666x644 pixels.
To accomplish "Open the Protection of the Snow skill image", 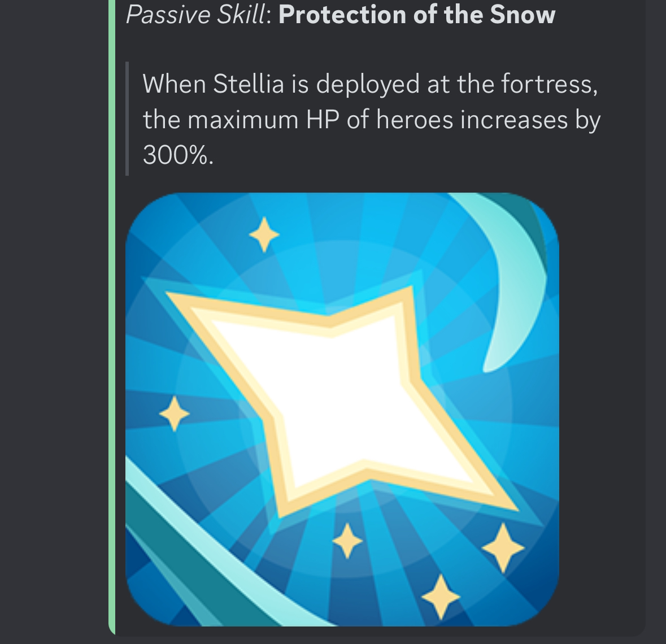I will tap(342, 410).
